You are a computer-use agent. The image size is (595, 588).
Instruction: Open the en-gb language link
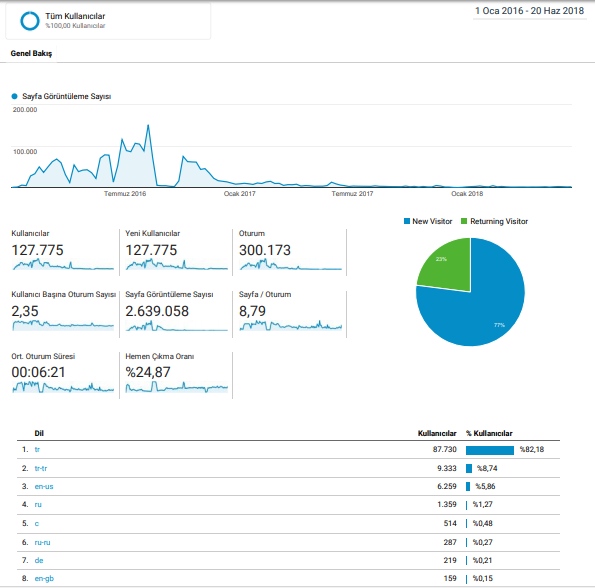pyautogui.click(x=44, y=579)
